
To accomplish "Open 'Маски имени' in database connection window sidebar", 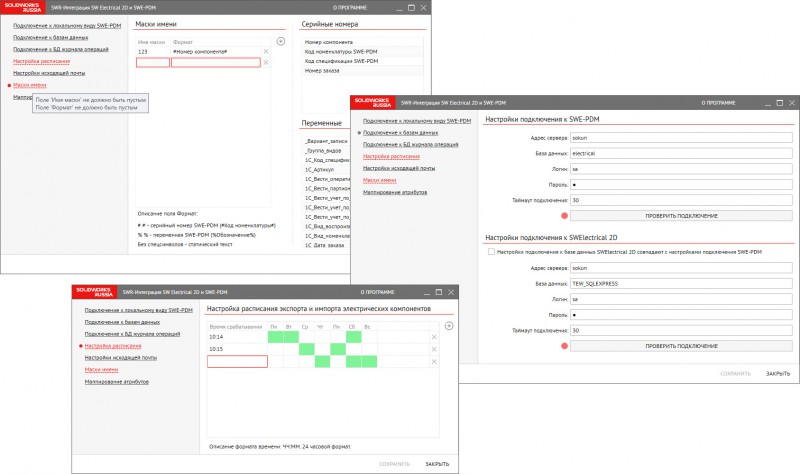I will (x=380, y=180).
